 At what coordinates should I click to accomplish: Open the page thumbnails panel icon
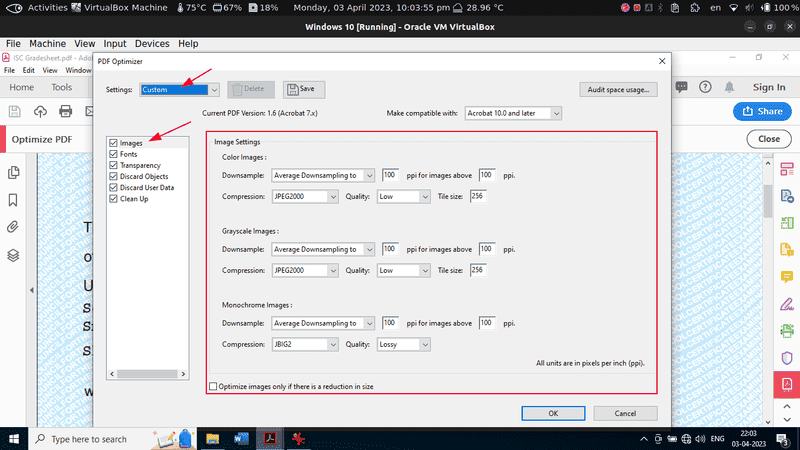coord(14,172)
